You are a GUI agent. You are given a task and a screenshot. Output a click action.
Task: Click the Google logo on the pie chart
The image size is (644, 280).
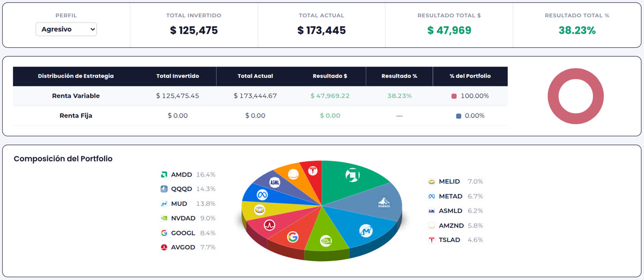coord(292,237)
